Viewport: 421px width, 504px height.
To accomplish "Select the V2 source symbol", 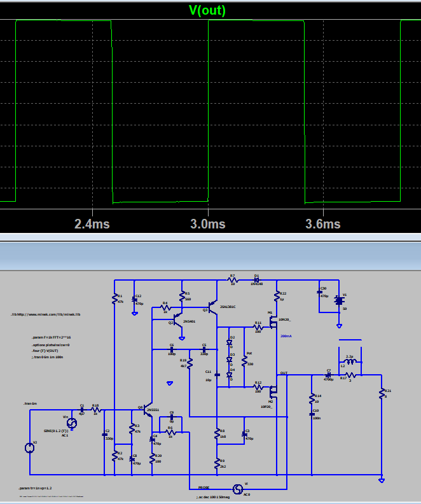I will coord(29,448).
